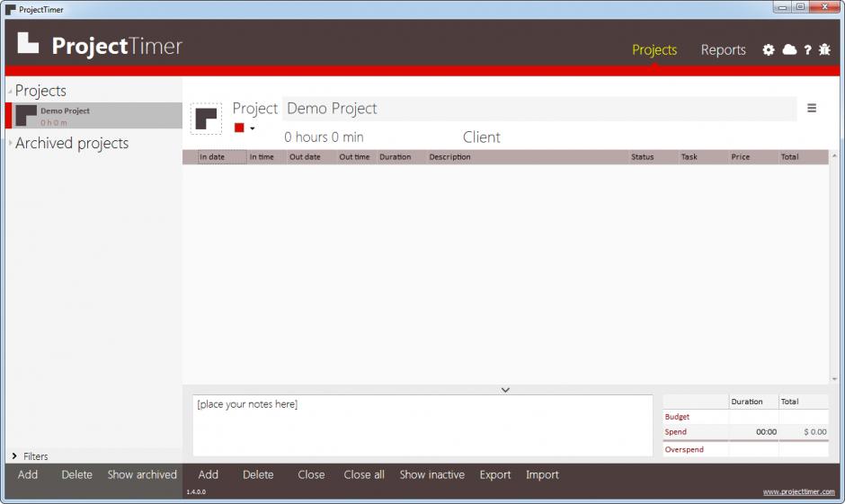Viewport: 845px width, 504px height.
Task: Sort by the Out time column
Action: 357,156
